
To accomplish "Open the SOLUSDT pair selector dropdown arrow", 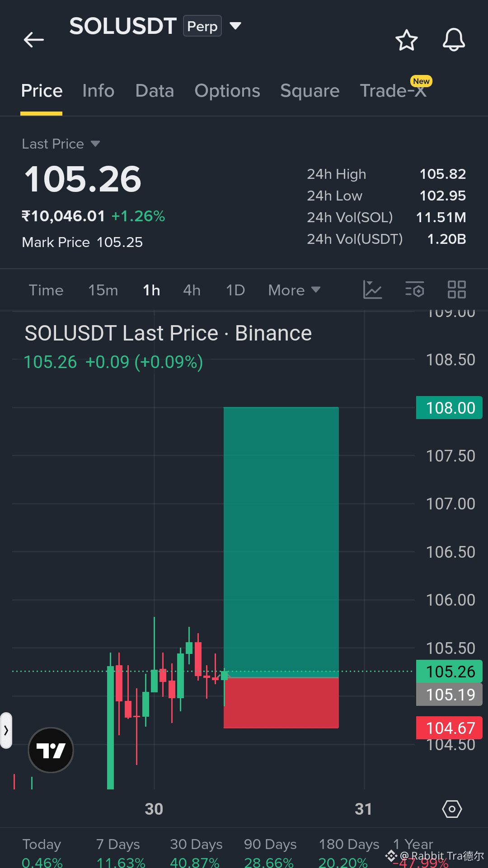I will 235,26.
